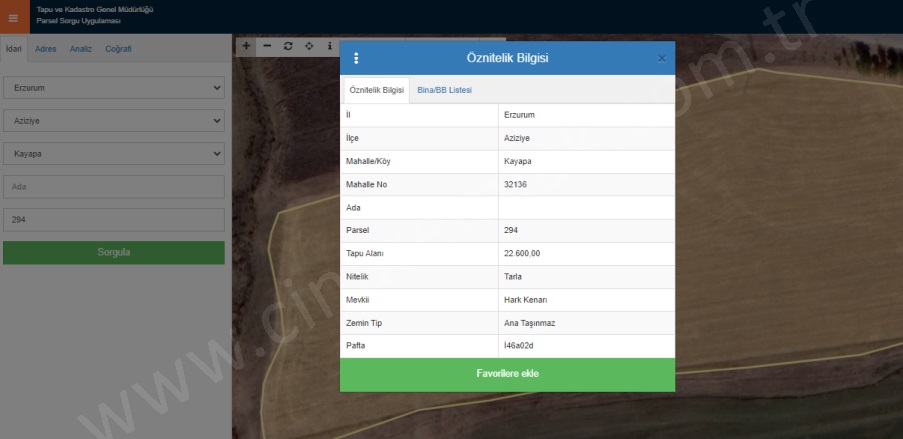Close the Öznitelik Bilgisi dialog
The image size is (903, 439).
point(661,58)
